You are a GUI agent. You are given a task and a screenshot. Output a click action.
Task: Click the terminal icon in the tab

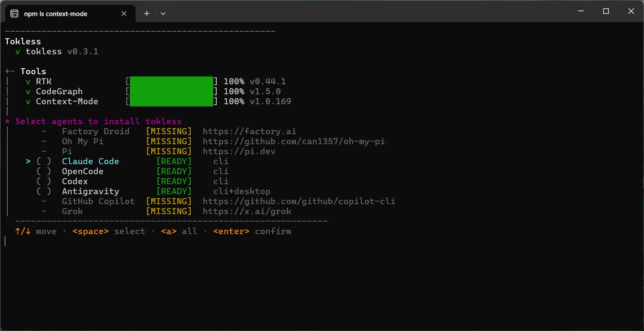pos(14,13)
